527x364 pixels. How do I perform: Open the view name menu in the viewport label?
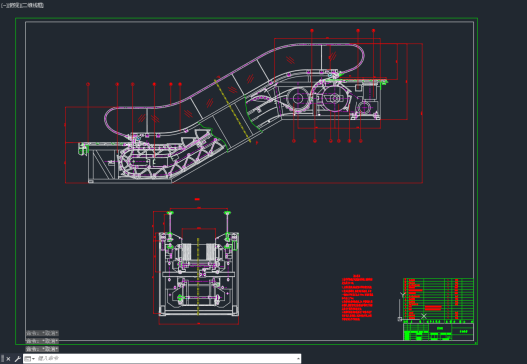coord(14,5)
